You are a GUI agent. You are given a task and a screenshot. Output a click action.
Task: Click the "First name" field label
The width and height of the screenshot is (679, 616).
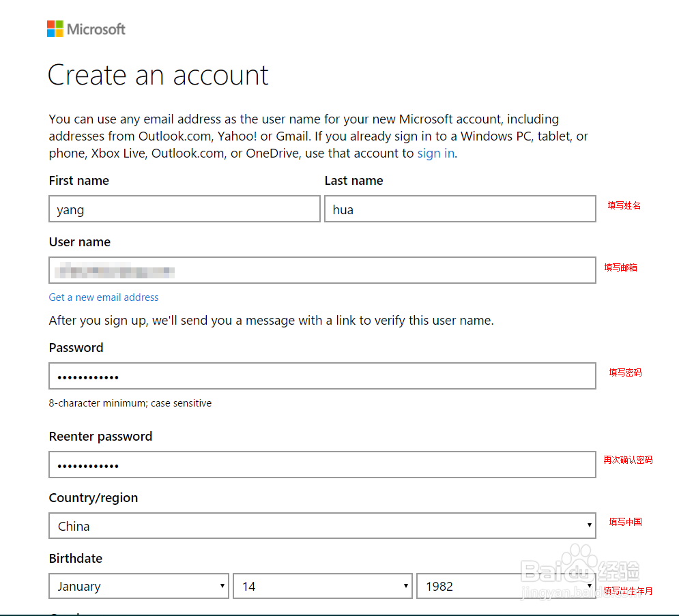[79, 181]
